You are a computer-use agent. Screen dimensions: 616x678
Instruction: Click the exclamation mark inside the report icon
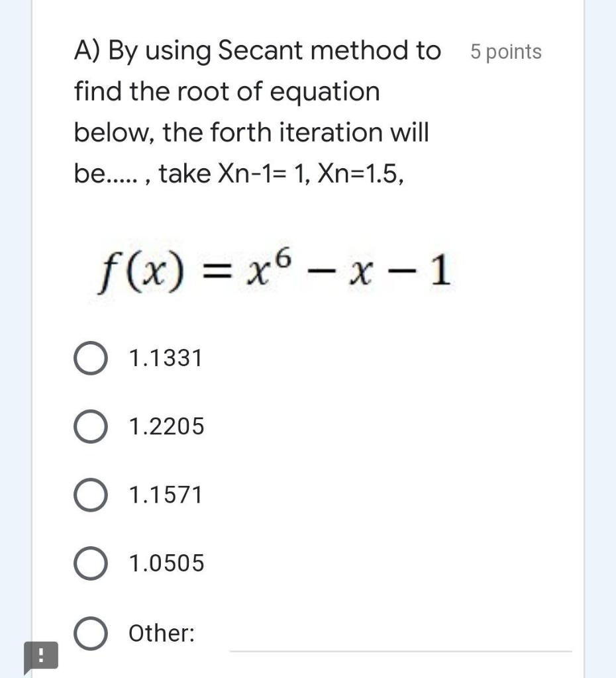(x=41, y=656)
